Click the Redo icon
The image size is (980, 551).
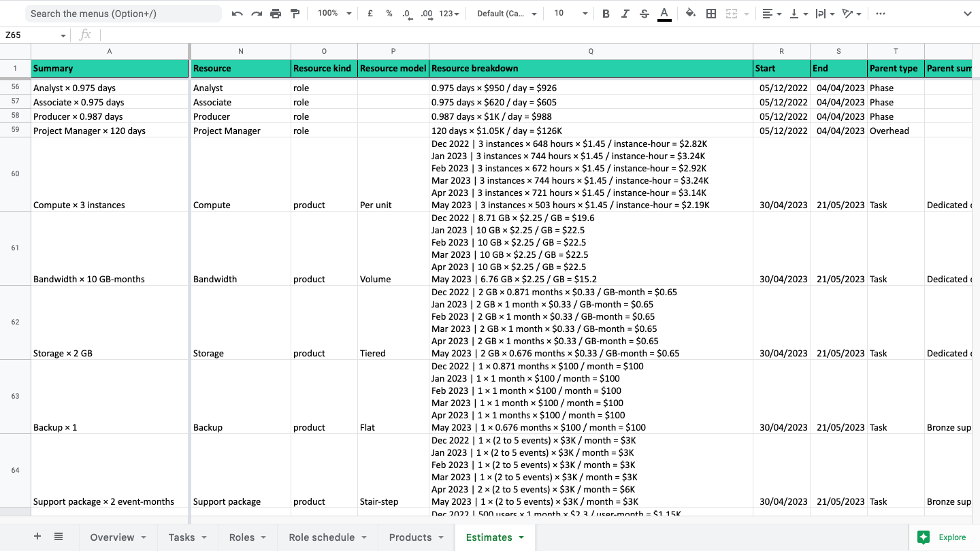click(257, 14)
